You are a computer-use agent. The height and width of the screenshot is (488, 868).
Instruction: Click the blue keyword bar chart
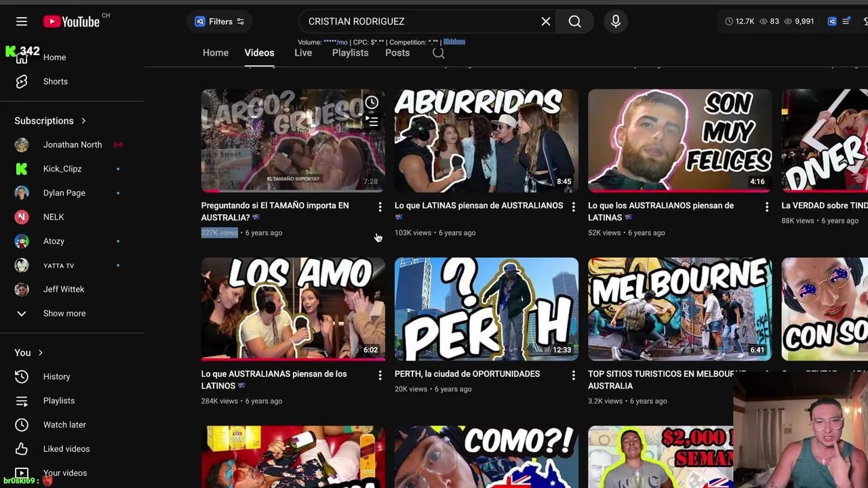click(454, 42)
